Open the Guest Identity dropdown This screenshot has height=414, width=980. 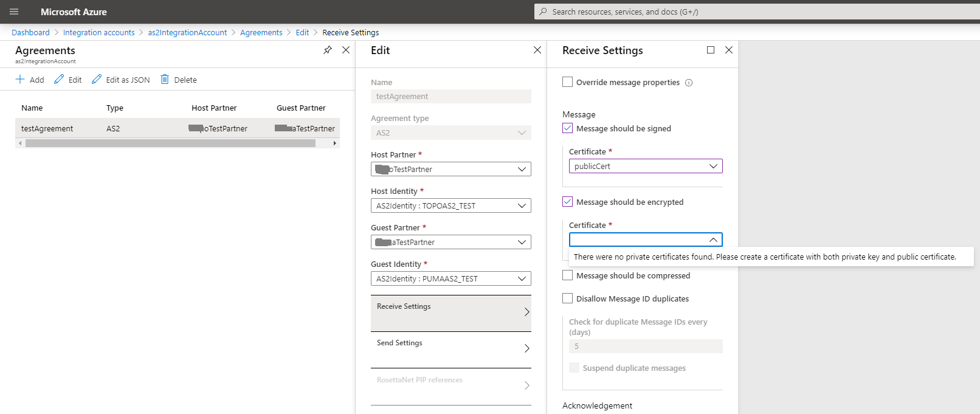pos(450,278)
